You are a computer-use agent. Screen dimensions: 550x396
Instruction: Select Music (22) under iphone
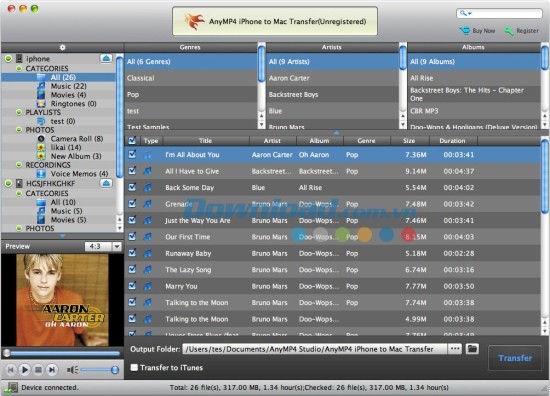tap(68, 86)
